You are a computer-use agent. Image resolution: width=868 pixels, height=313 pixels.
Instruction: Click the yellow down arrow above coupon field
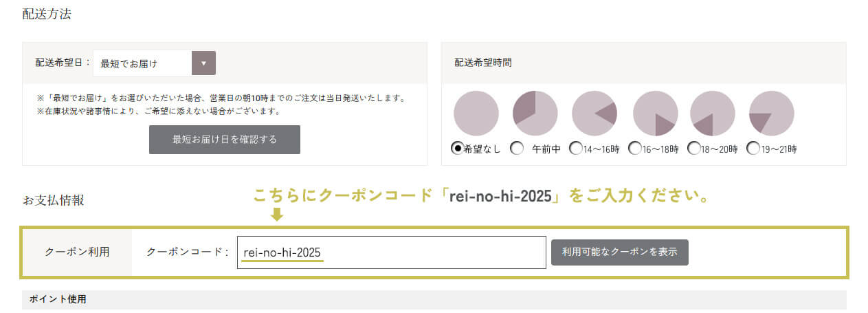276,215
